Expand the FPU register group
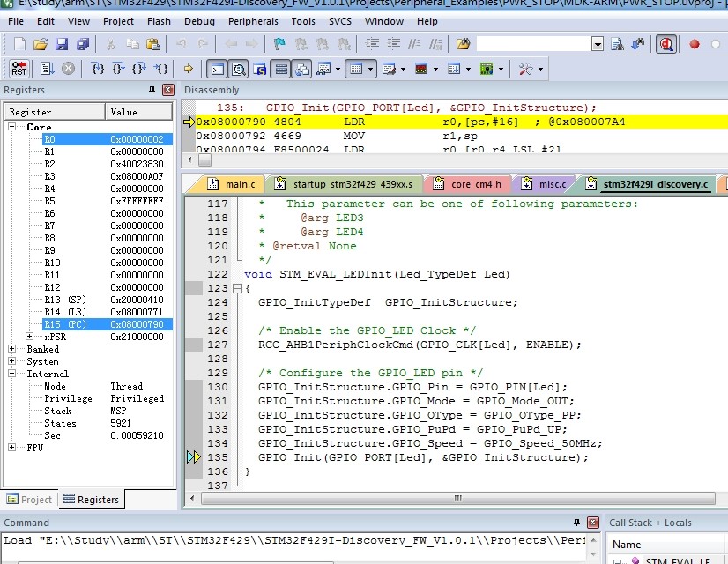The image size is (728, 564). coord(12,447)
